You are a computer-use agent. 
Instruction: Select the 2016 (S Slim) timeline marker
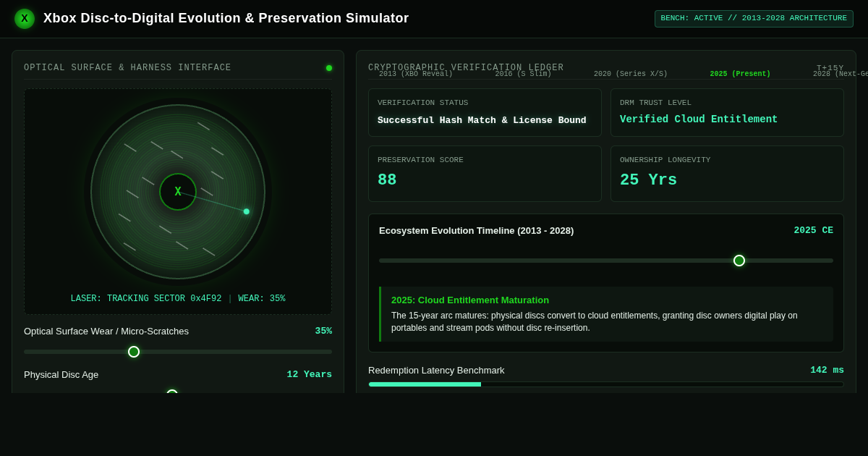523,74
